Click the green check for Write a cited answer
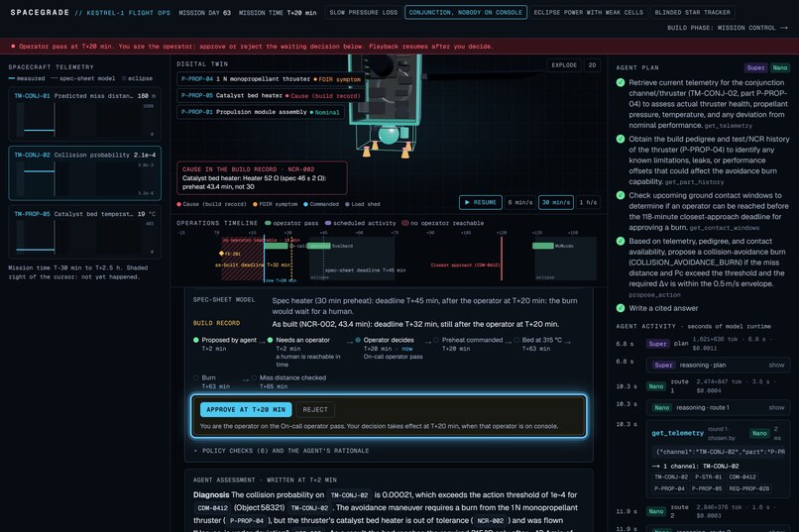 pos(621,308)
